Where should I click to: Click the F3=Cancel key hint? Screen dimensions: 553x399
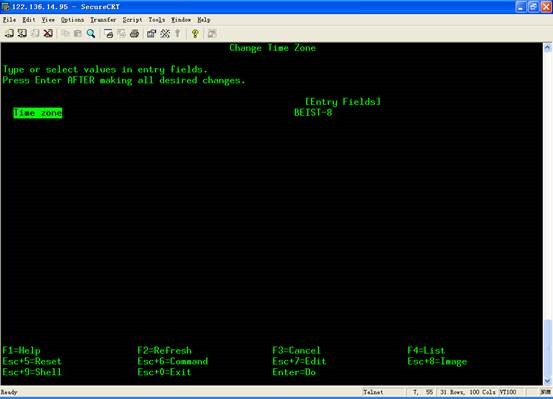coord(296,350)
